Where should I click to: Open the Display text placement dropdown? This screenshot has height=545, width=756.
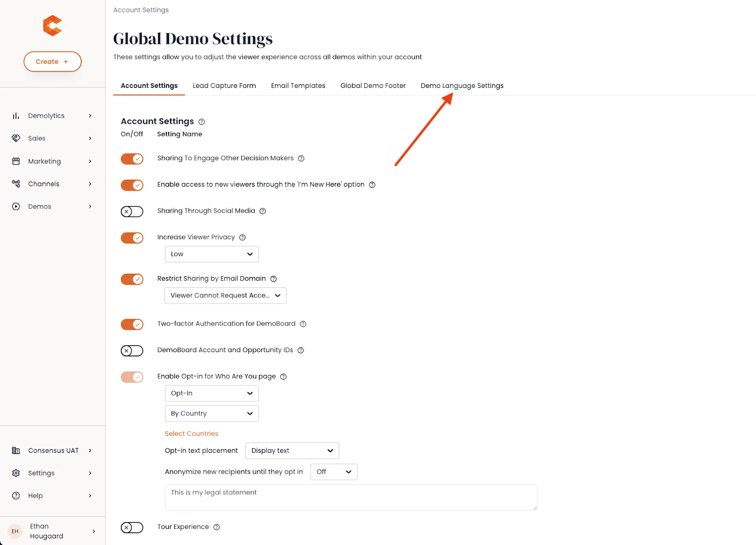pos(292,451)
